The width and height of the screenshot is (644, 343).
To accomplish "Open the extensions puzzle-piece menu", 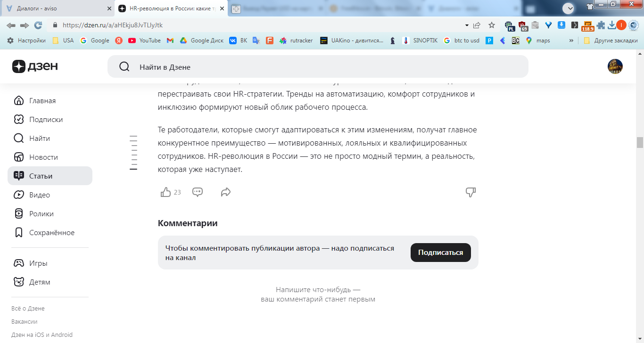I will pos(601,25).
